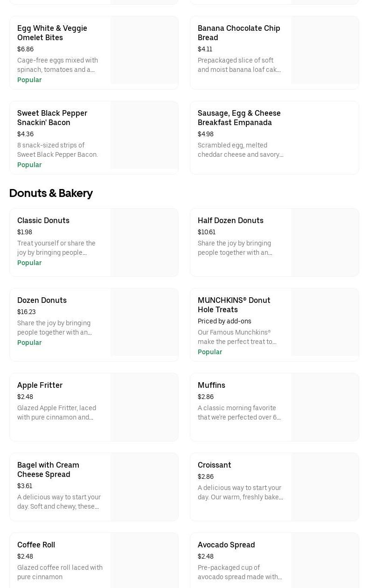Viewport: 375px width, 588px height.
Task: Click the Apple Fritter item title
Action: point(40,385)
